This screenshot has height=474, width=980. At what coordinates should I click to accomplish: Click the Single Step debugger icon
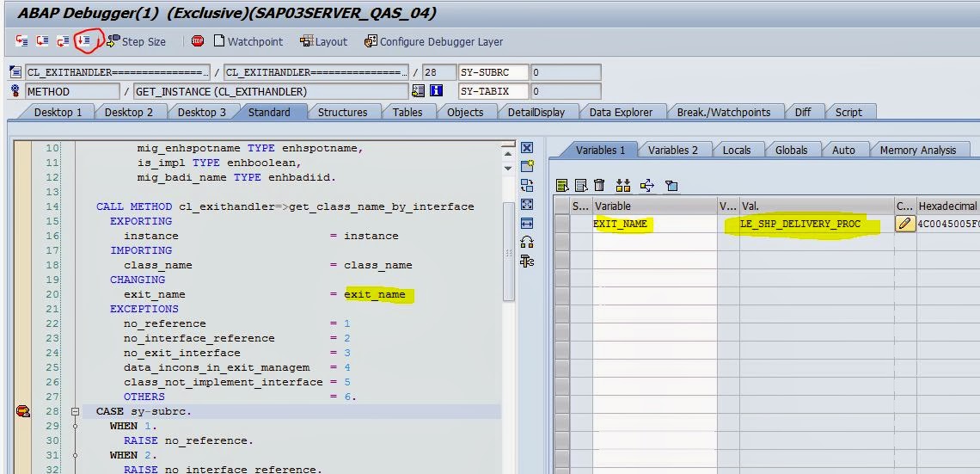point(21,41)
